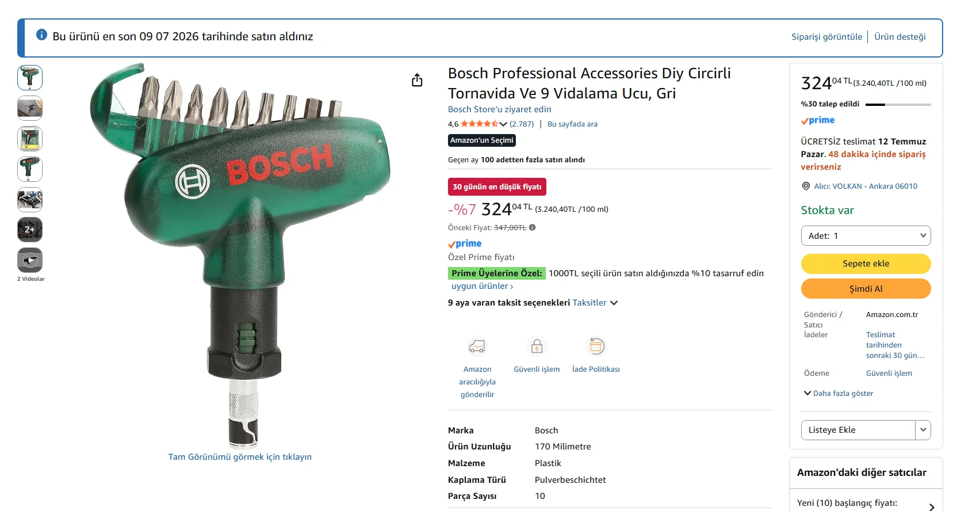The height and width of the screenshot is (511, 980).
Task: Click Sepete ekle button
Action: (x=866, y=264)
